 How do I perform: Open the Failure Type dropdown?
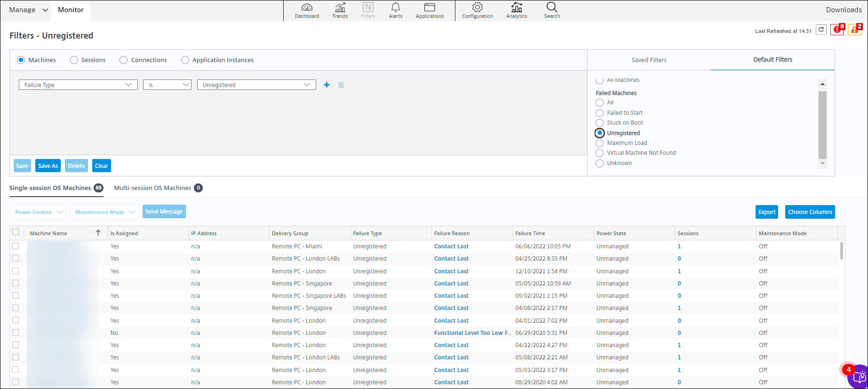(78, 85)
